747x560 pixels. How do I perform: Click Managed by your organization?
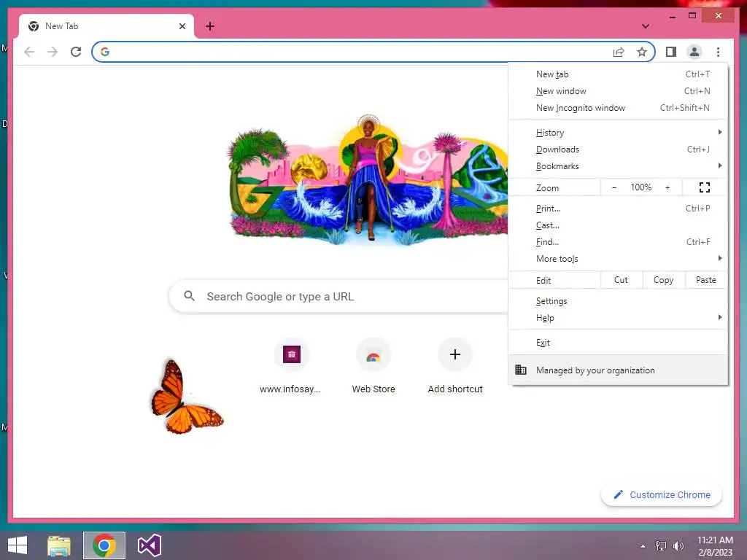618,370
